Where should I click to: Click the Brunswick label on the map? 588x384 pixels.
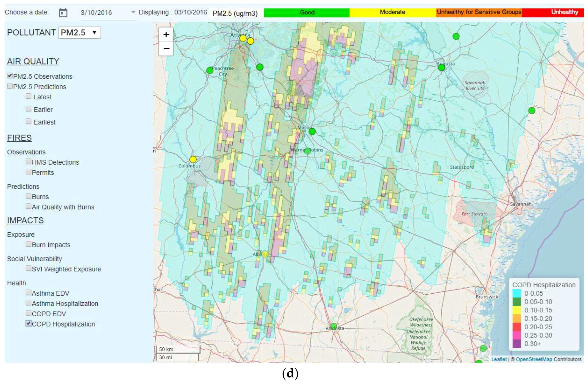tap(487, 297)
